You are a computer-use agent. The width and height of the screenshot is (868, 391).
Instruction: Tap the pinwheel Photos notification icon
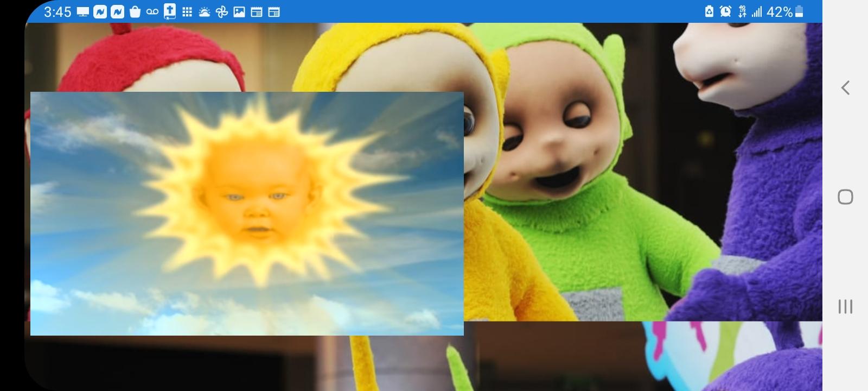point(222,12)
